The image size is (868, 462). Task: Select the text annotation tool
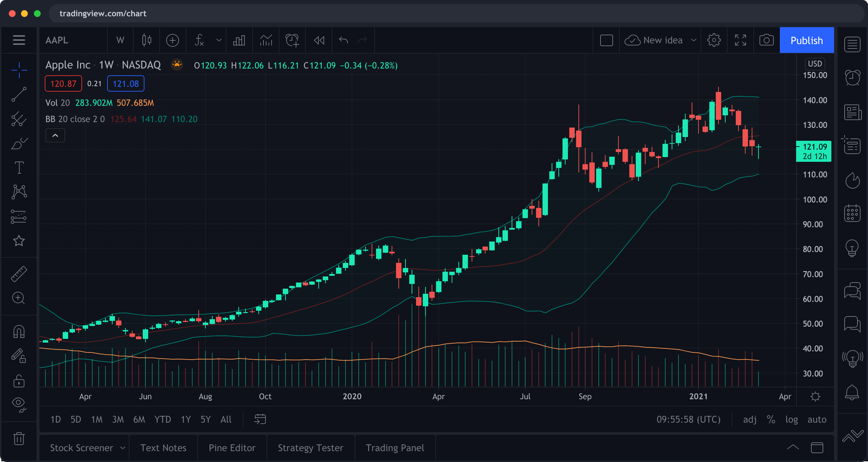point(19,168)
